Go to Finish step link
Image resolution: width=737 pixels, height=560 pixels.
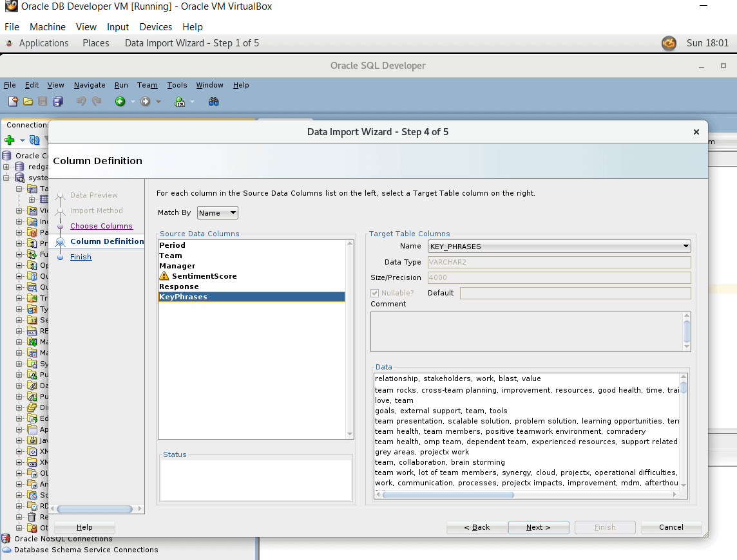(81, 257)
